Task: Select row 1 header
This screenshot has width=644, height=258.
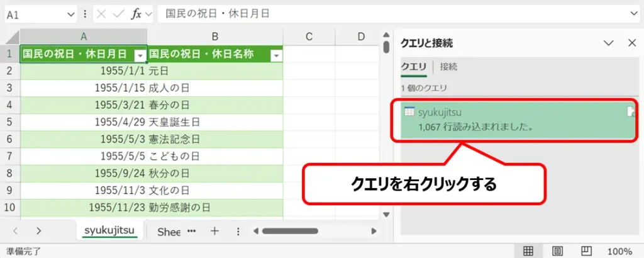Action: click(x=10, y=54)
